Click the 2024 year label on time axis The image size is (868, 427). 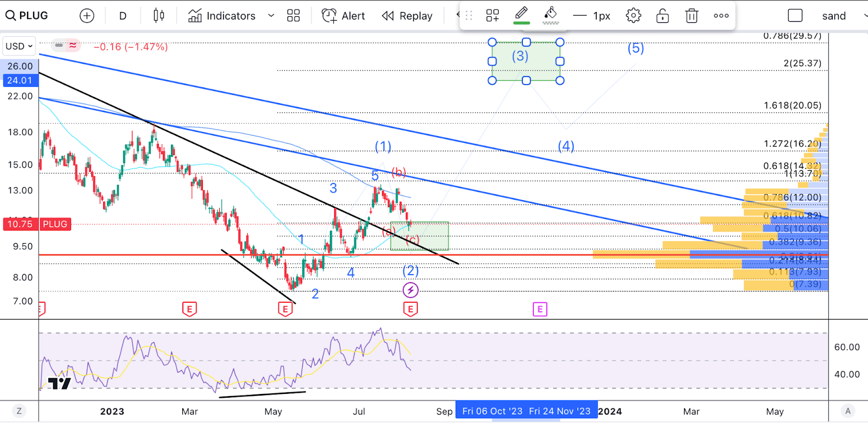pos(610,411)
